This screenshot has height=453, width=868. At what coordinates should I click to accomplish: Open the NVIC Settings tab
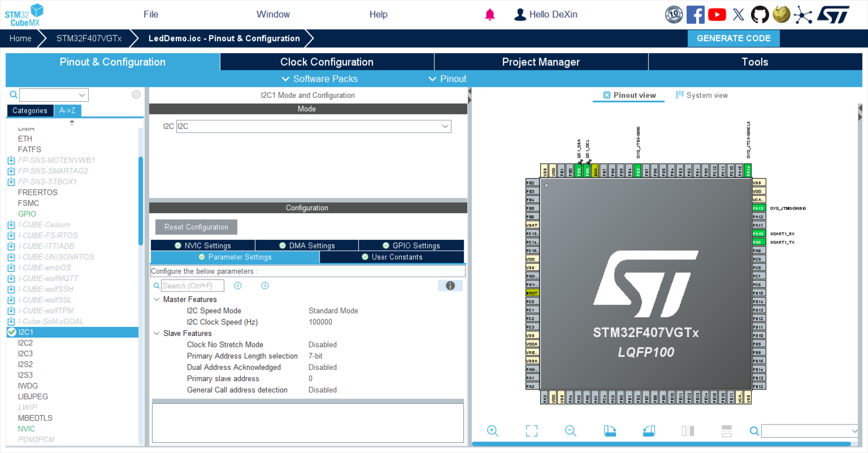(203, 245)
